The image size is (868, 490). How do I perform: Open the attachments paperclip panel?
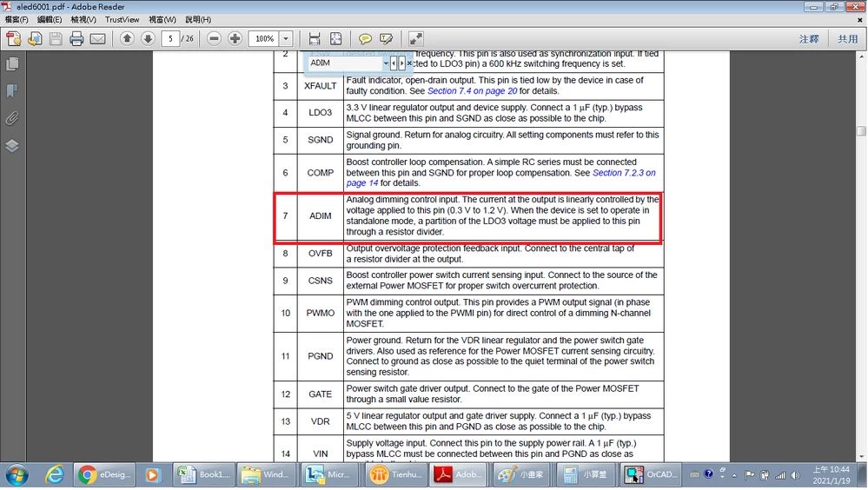(12, 118)
